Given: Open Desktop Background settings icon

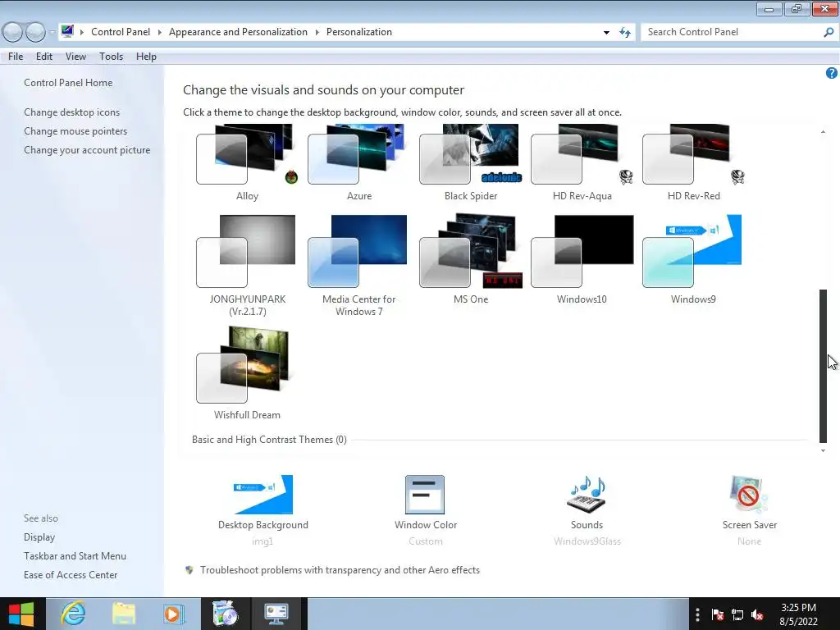Looking at the screenshot, I should tap(263, 495).
